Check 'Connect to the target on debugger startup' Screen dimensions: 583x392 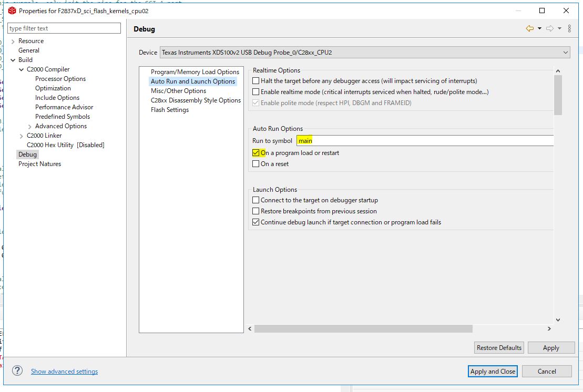point(256,200)
